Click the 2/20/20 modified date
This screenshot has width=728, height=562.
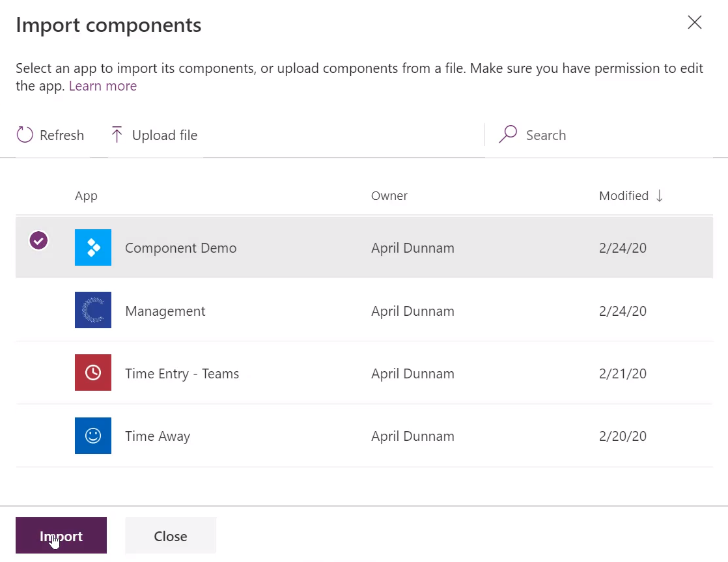coord(623,436)
